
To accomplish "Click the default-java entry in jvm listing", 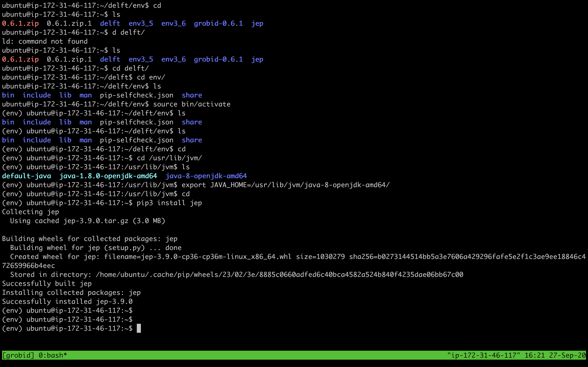I will pyautogui.click(x=26, y=176).
